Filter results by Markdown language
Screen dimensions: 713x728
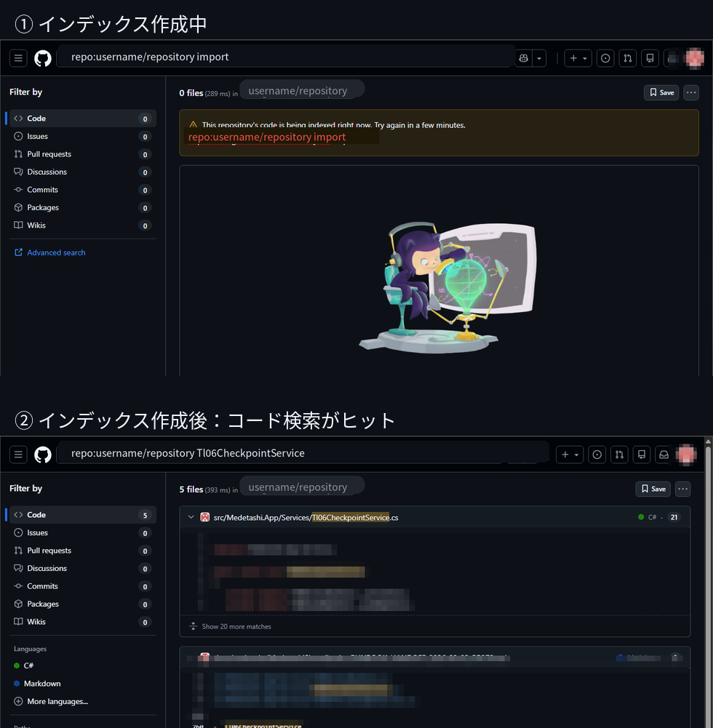[37, 684]
